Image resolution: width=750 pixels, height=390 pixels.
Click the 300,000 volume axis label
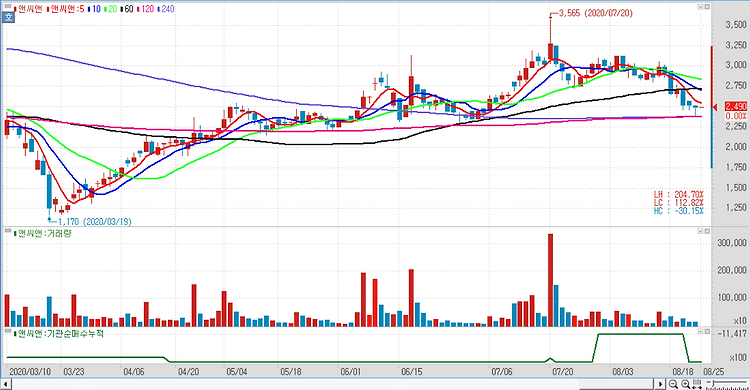tap(732, 243)
